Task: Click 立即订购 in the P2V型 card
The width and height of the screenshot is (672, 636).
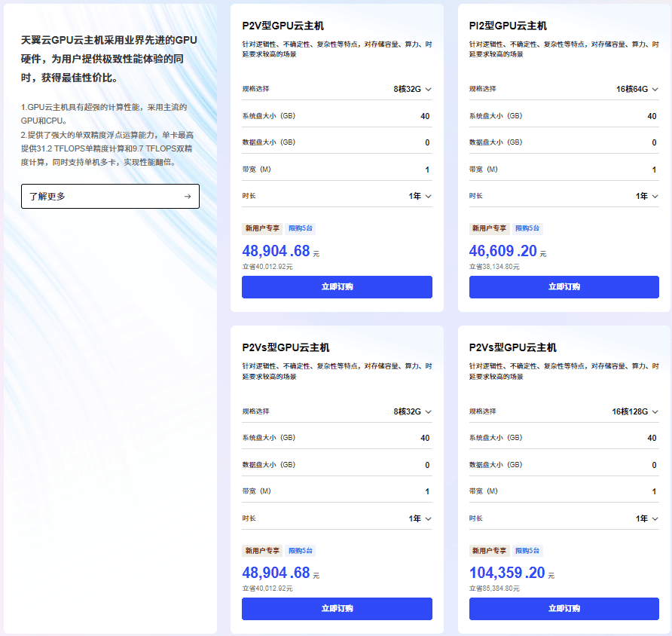Action: 337,286
